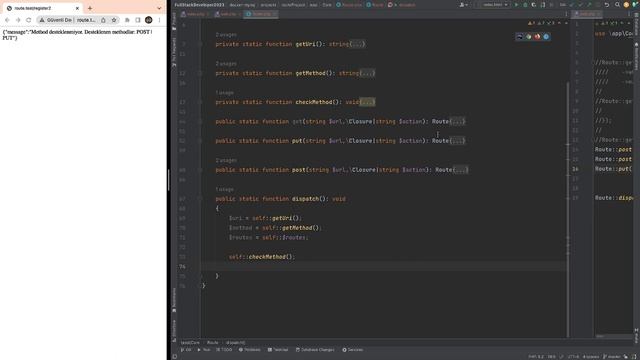Viewport: 640px width, 360px height.
Task: Click the Pull Requests tool window stripe button
Action: coord(174,52)
